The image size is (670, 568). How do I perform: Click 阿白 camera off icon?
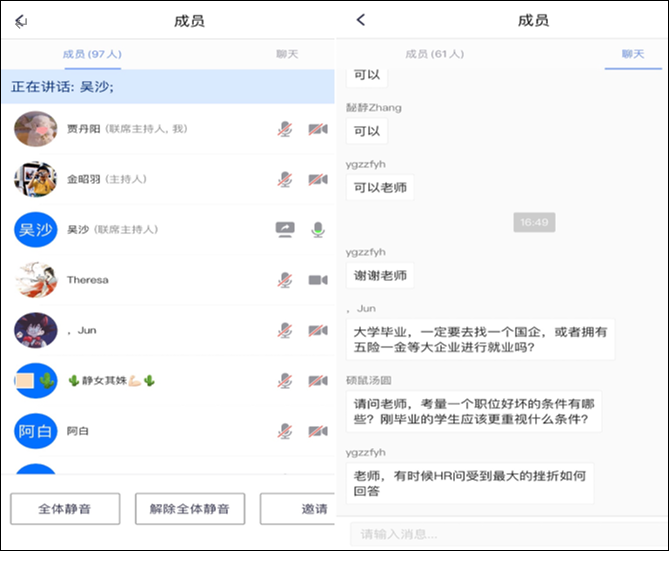(x=318, y=431)
